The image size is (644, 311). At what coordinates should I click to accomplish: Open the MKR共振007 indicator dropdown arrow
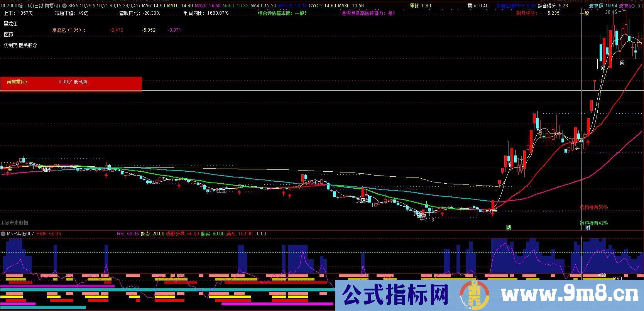[x=3, y=234]
